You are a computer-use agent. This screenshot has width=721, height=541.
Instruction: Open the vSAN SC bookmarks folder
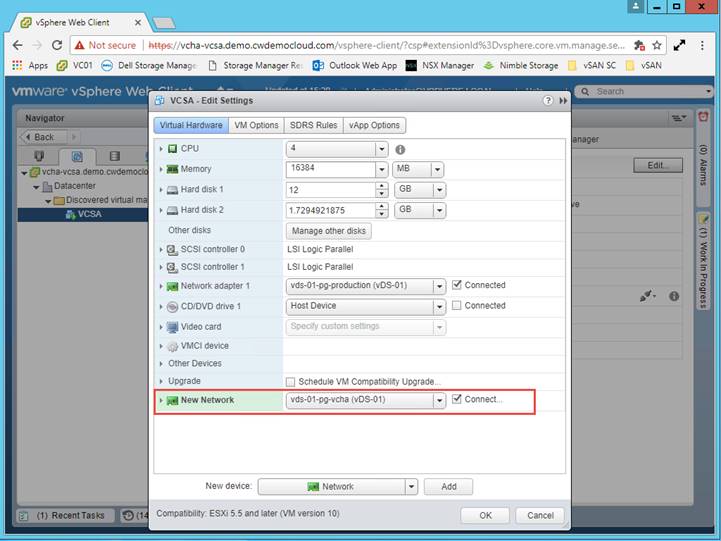591,65
